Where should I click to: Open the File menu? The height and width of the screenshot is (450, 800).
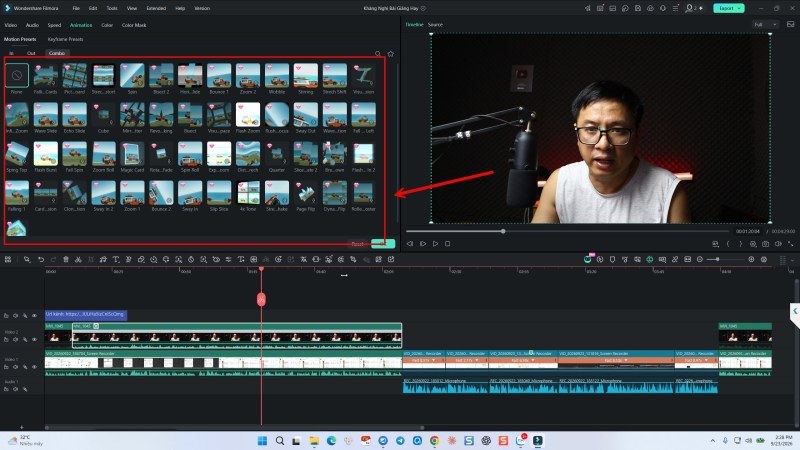(x=76, y=8)
